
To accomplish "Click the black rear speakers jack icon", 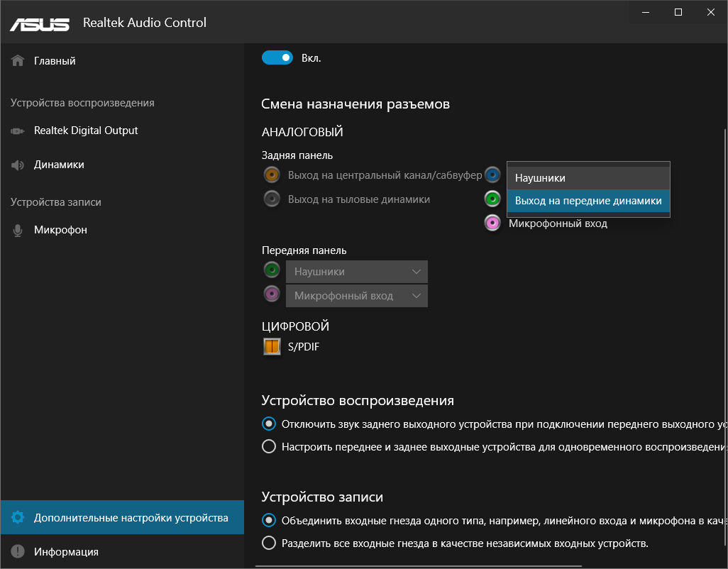I will pos(271,199).
